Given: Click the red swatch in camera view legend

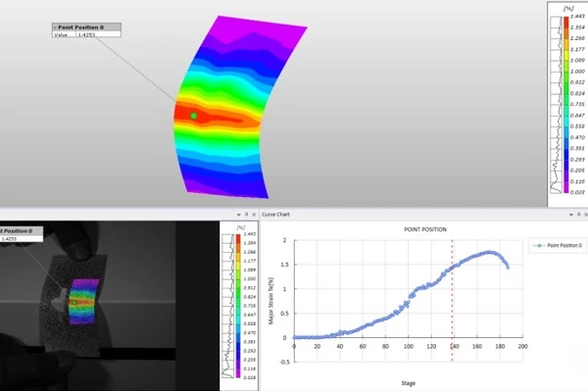Looking at the screenshot, I should point(238,238).
